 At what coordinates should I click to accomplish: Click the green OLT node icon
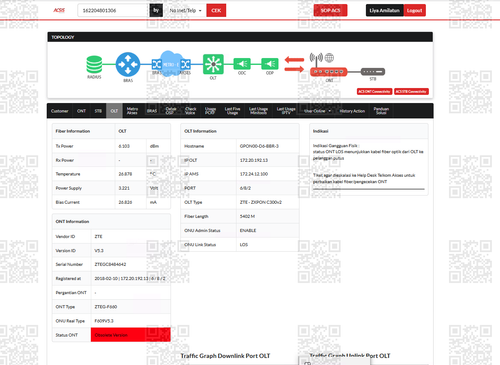[213, 64]
